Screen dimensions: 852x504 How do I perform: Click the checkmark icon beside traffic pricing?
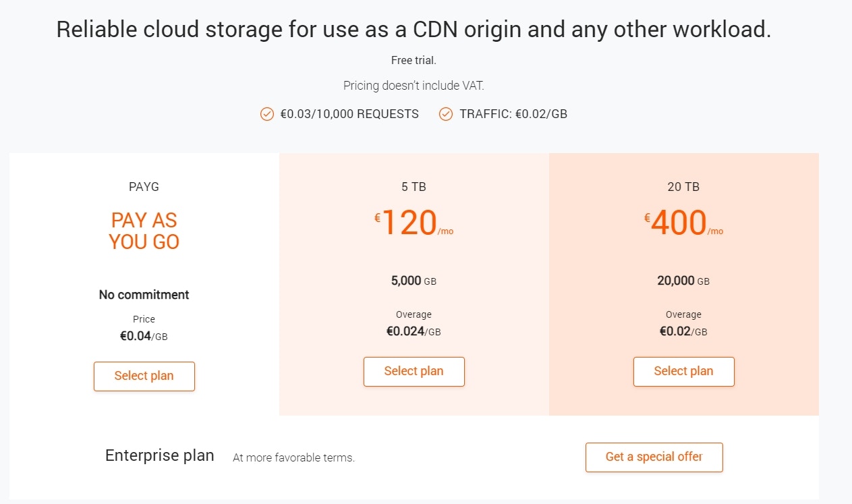point(445,114)
